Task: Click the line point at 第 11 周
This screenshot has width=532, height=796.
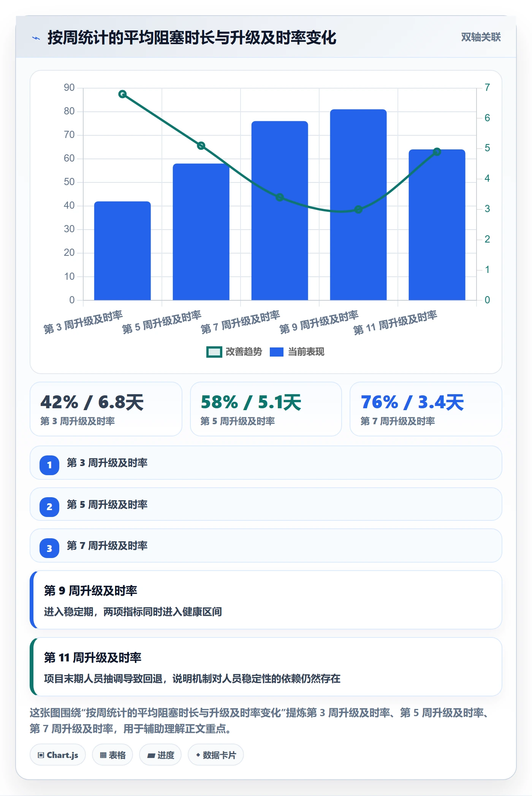Action: pyautogui.click(x=437, y=152)
